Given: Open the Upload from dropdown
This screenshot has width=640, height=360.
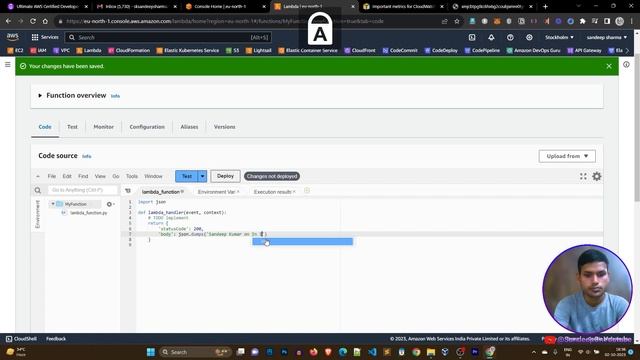Looking at the screenshot, I should [567, 156].
